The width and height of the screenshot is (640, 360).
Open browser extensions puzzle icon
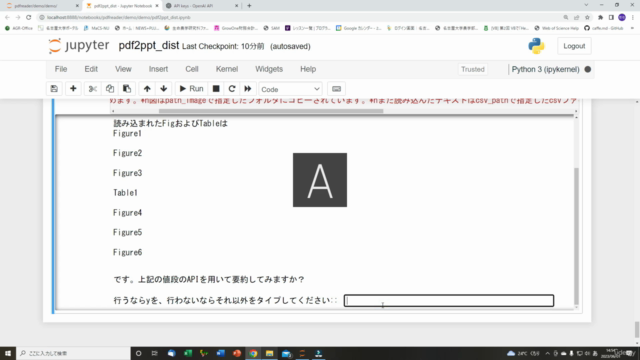(x=600, y=18)
